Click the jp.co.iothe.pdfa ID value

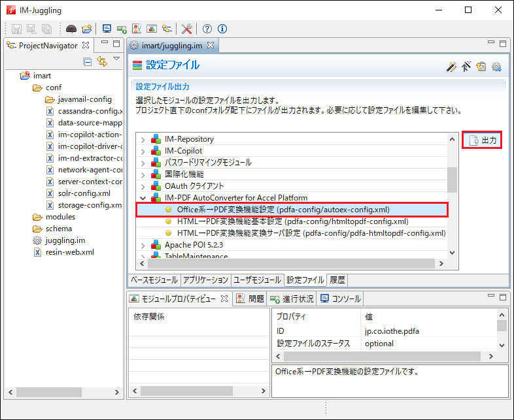[392, 331]
